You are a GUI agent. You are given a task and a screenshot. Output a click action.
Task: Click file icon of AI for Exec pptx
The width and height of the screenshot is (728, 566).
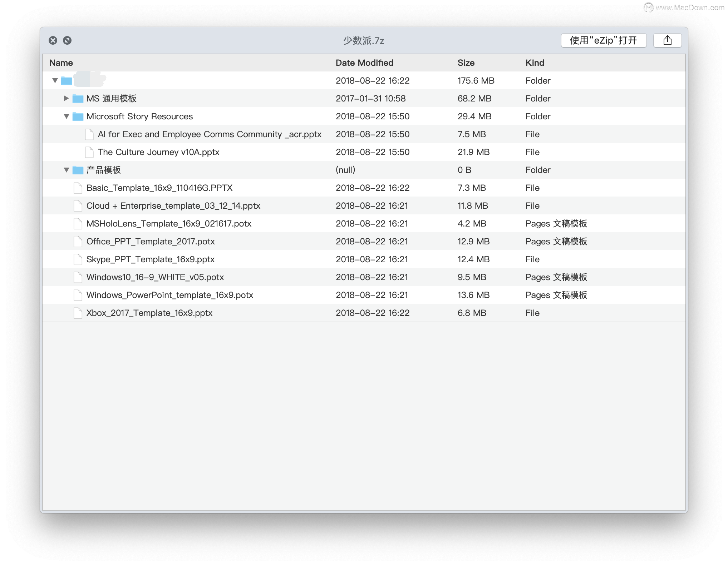pos(89,134)
